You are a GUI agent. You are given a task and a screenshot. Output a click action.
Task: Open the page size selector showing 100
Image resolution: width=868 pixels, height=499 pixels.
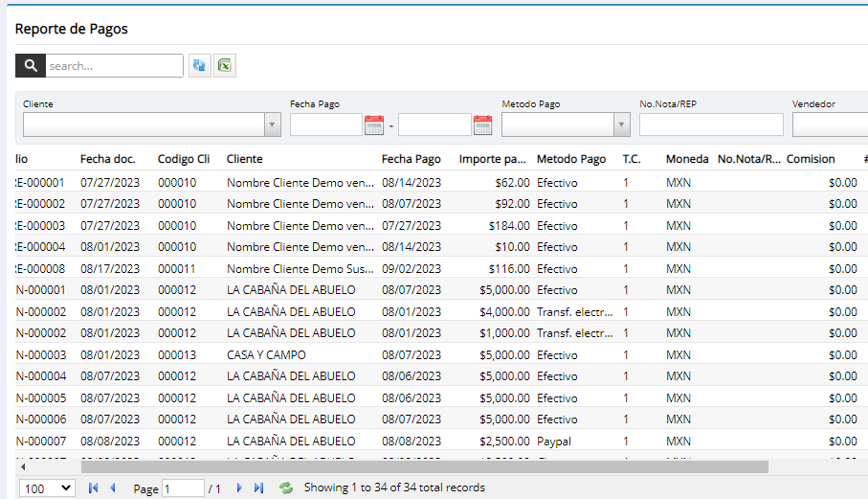pos(47,488)
